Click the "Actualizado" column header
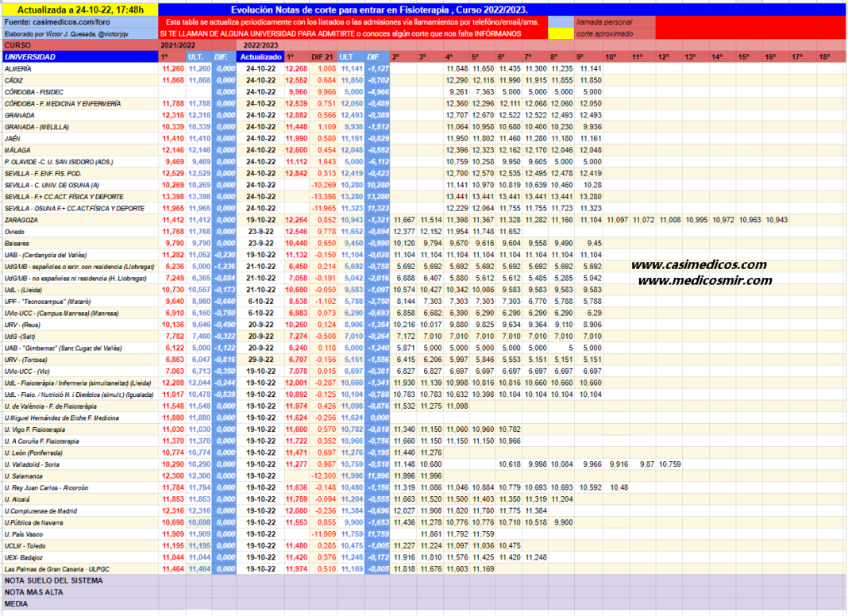848x616 pixels. pos(260,57)
